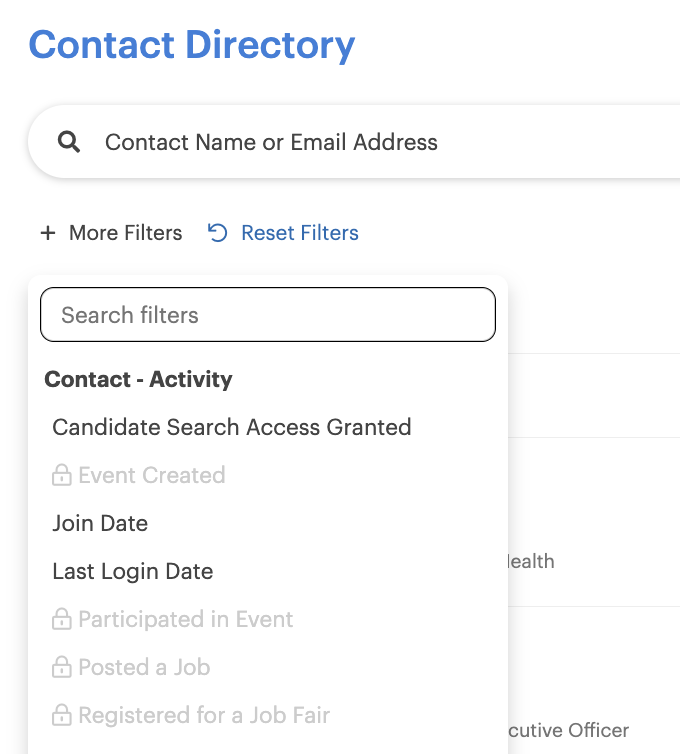Click the magnifying glass search icon
This screenshot has width=680, height=754.
(x=69, y=142)
